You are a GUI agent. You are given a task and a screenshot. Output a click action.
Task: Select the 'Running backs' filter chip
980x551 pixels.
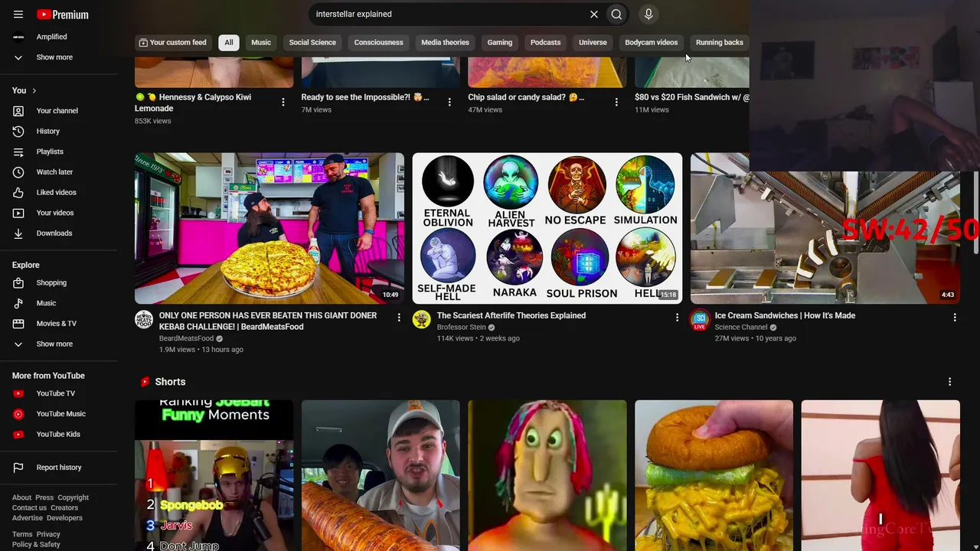(720, 43)
